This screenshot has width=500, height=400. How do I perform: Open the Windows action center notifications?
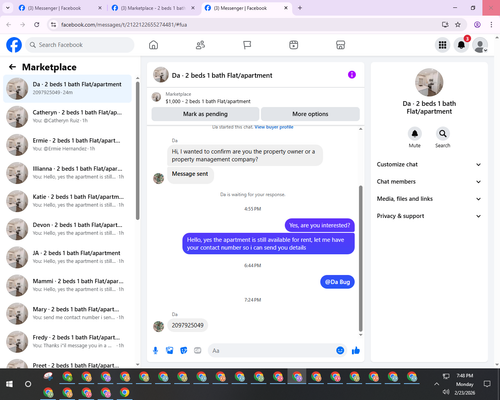tap(487, 384)
